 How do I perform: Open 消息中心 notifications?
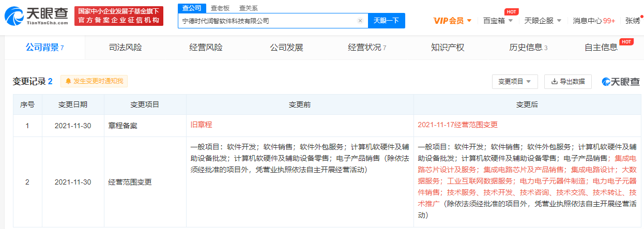[594, 21]
